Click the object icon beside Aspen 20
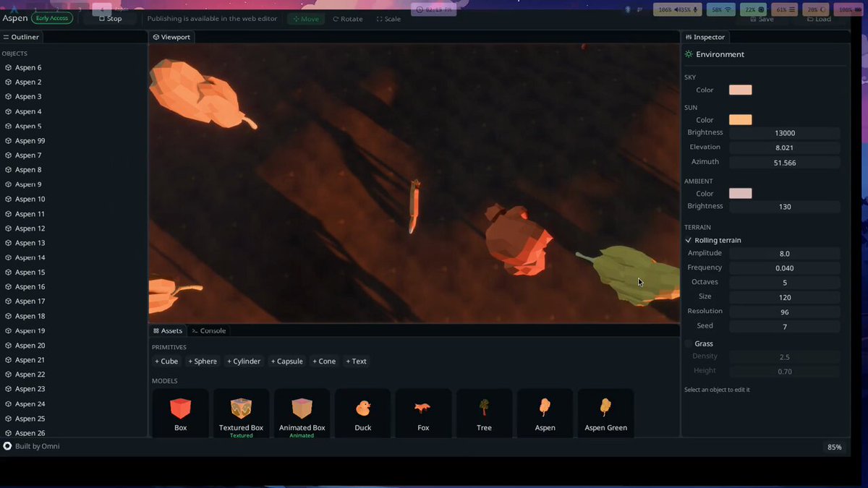 (9, 346)
